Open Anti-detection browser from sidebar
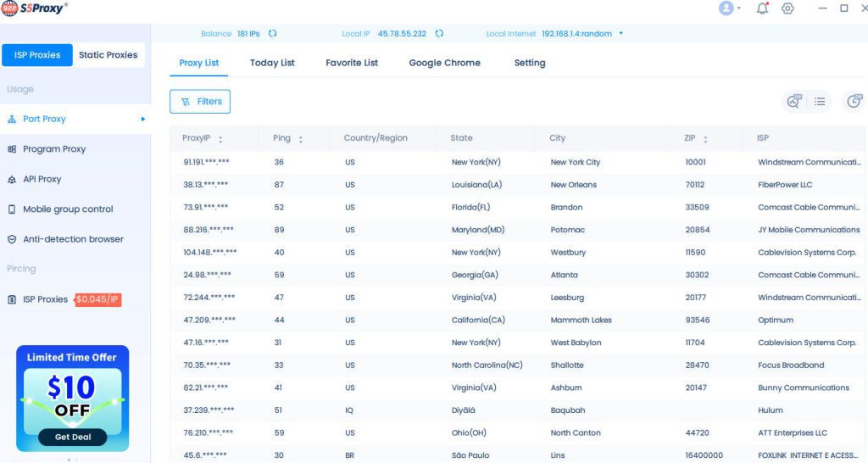 tap(73, 239)
